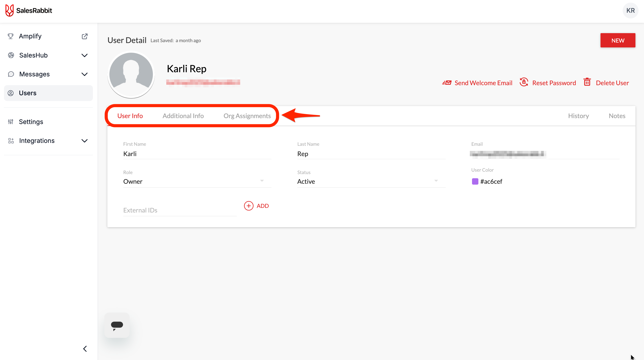644x360 pixels.
Task: Click the purple User Color swatch
Action: point(475,181)
